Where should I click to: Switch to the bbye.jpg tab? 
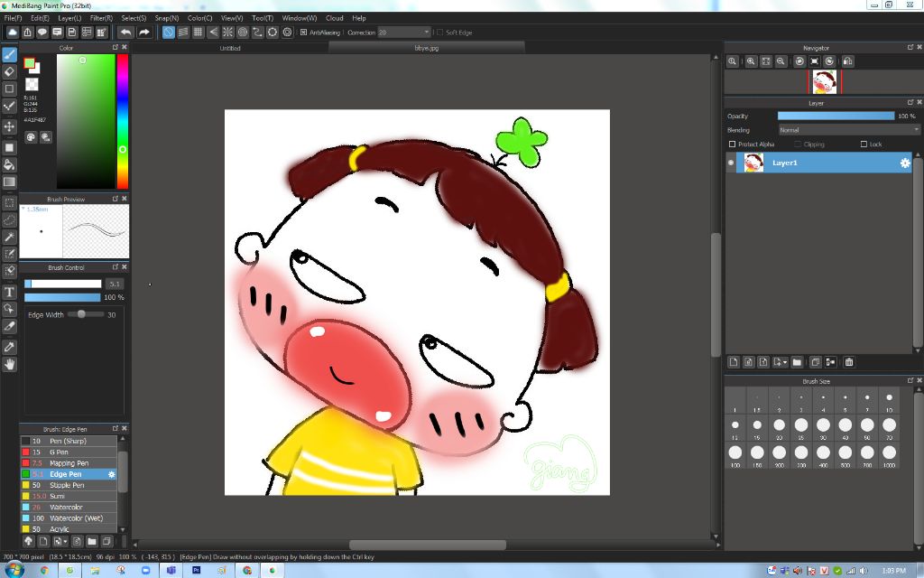pos(427,49)
